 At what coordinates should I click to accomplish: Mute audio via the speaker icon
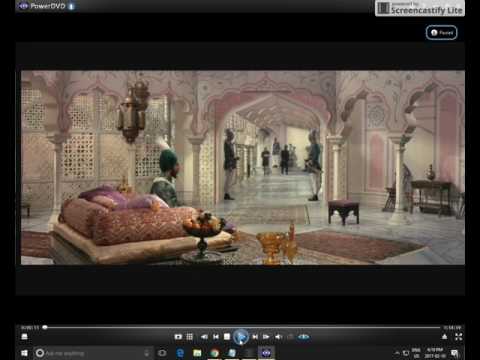coord(279,337)
